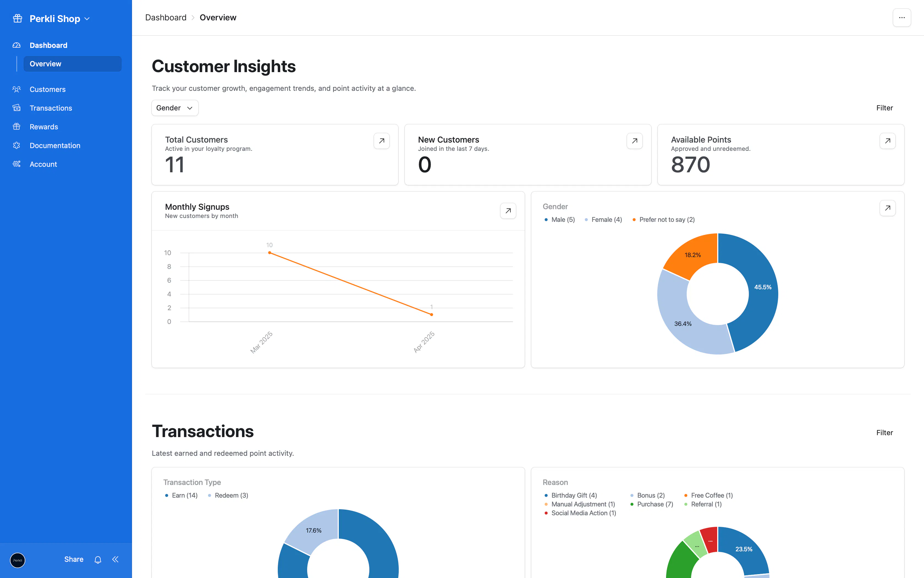Toggle the Female (4) legend entry
Viewport: 924px width, 578px height.
pyautogui.click(x=603, y=219)
